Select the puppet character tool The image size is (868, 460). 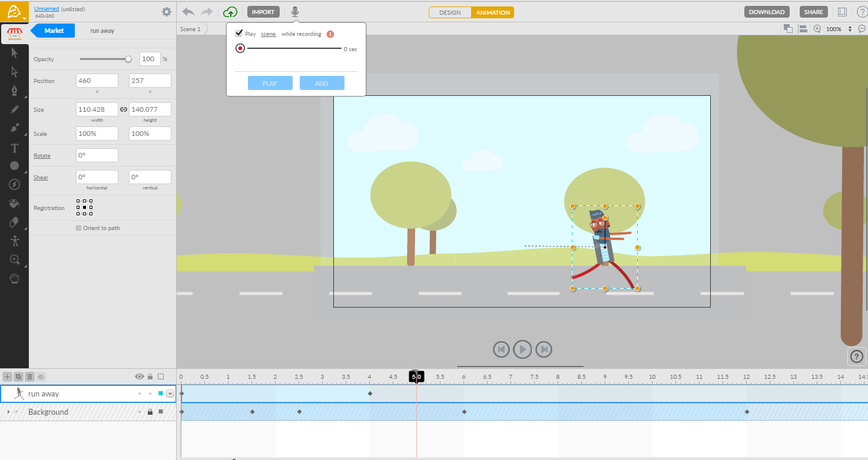[x=15, y=241]
